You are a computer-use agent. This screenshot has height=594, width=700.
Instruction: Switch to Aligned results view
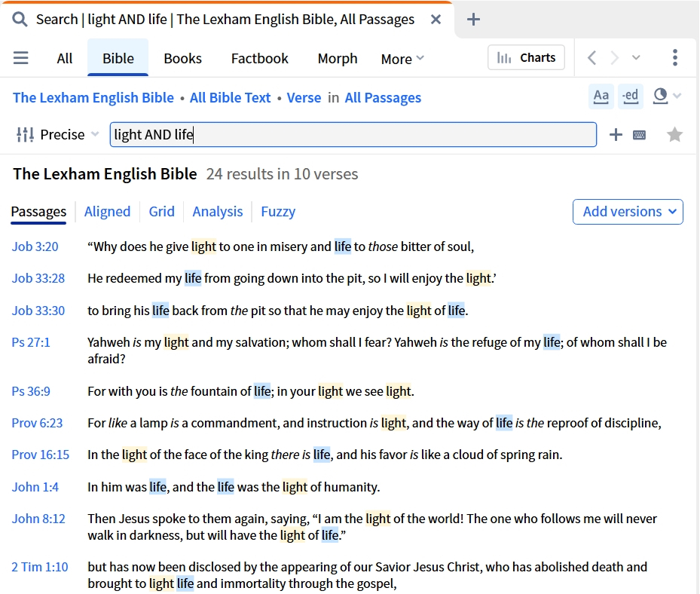(x=107, y=212)
